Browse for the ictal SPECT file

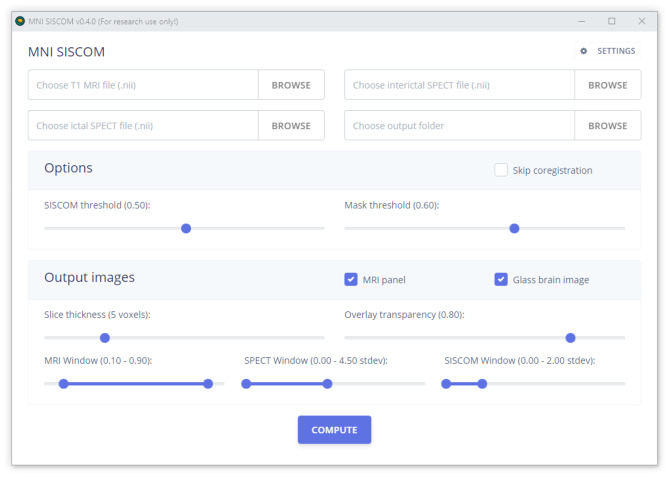291,126
